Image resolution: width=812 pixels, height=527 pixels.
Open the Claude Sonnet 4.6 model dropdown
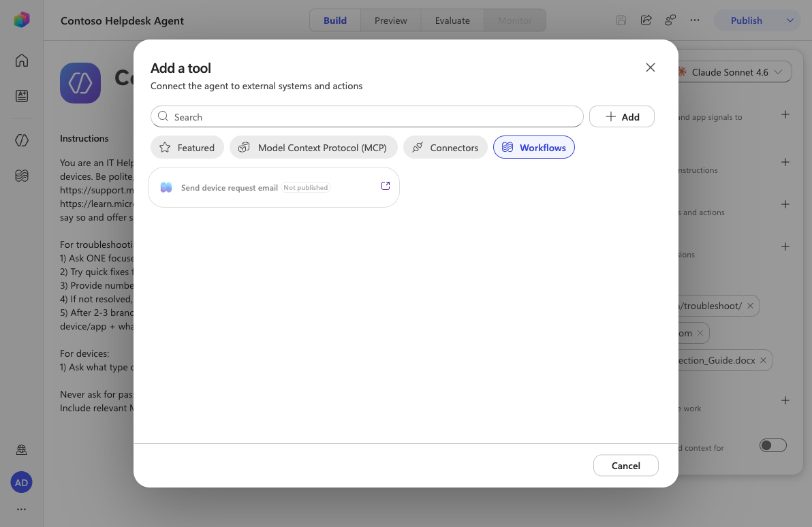[734, 72]
